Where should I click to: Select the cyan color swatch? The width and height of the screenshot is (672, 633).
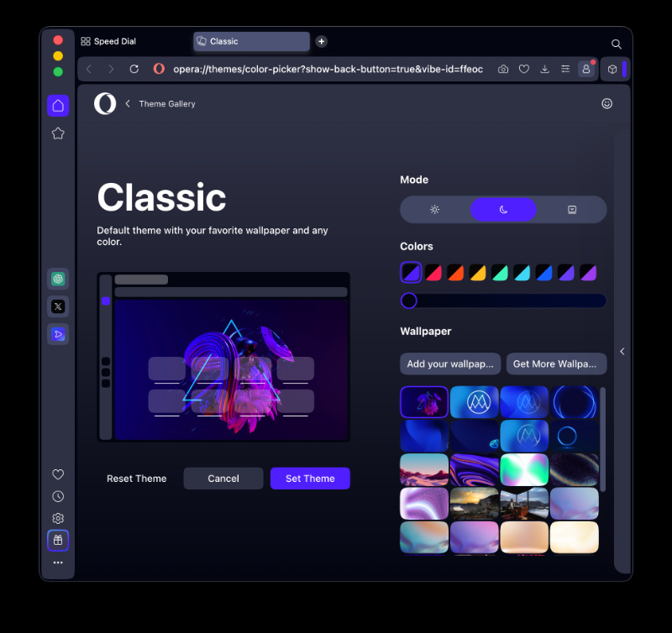pyautogui.click(x=522, y=272)
